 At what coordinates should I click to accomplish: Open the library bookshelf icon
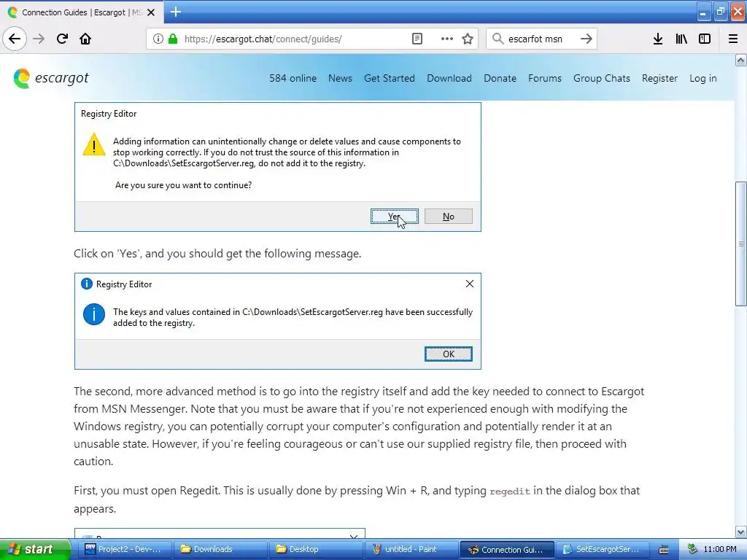pyautogui.click(x=681, y=39)
